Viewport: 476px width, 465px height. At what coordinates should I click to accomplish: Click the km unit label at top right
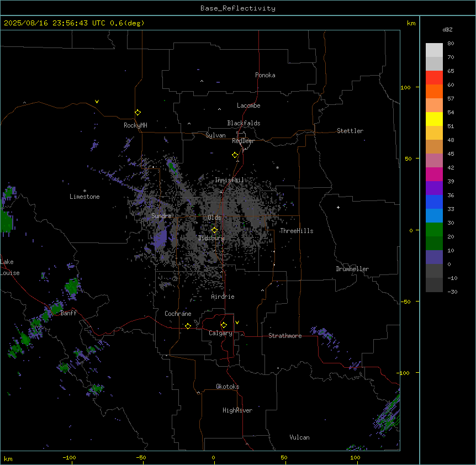[411, 23]
